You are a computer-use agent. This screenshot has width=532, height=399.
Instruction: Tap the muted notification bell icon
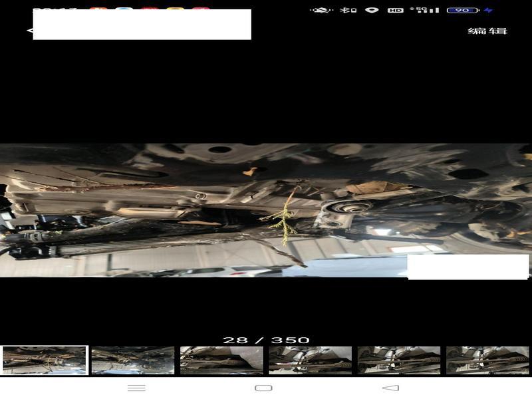(x=322, y=11)
